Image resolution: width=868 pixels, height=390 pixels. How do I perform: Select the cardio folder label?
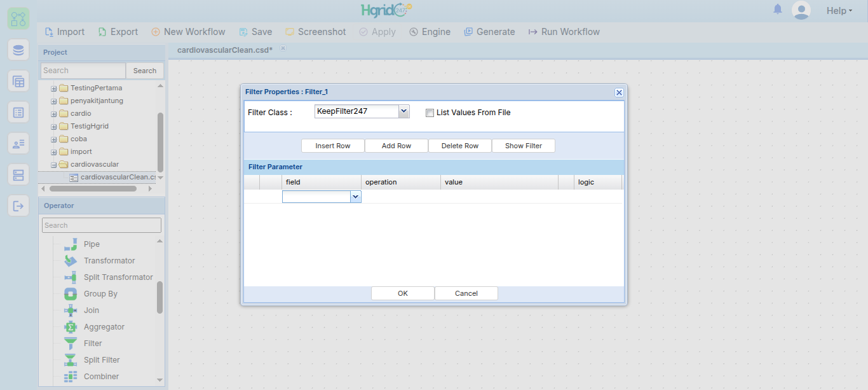pyautogui.click(x=81, y=114)
